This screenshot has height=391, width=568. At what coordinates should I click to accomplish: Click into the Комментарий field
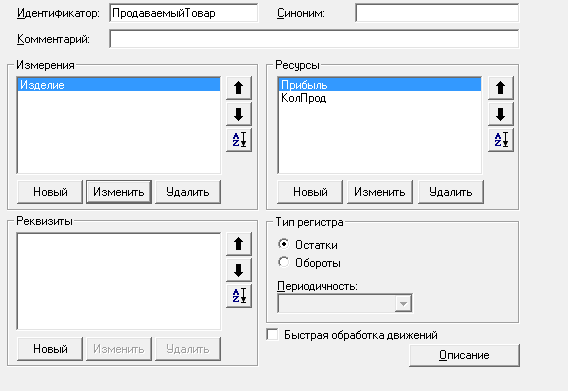314,39
